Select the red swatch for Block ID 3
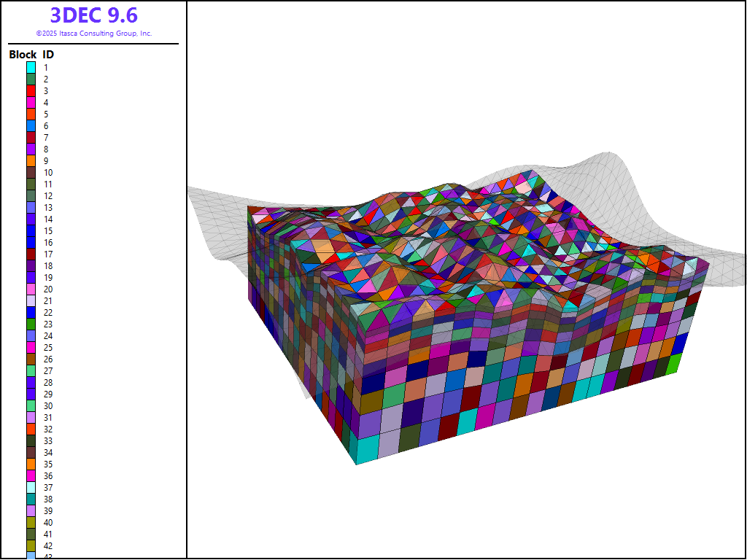747x560 pixels. click(31, 90)
